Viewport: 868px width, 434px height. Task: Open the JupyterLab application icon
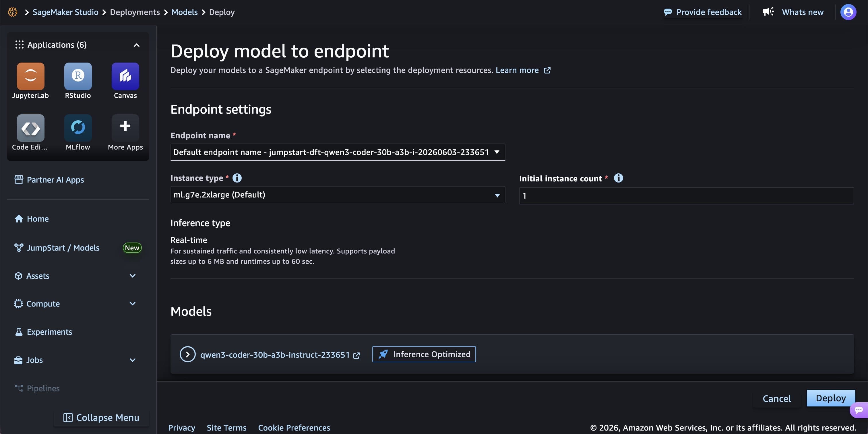click(x=30, y=76)
